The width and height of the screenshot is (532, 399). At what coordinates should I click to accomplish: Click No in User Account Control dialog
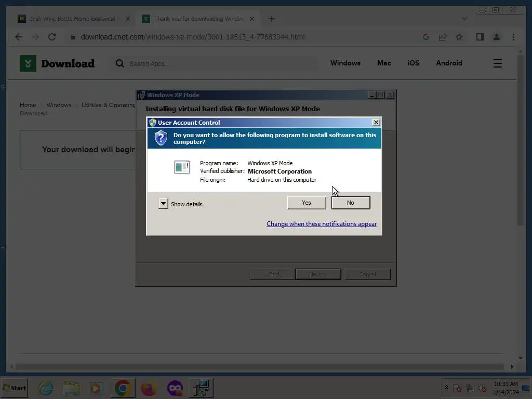(x=351, y=203)
